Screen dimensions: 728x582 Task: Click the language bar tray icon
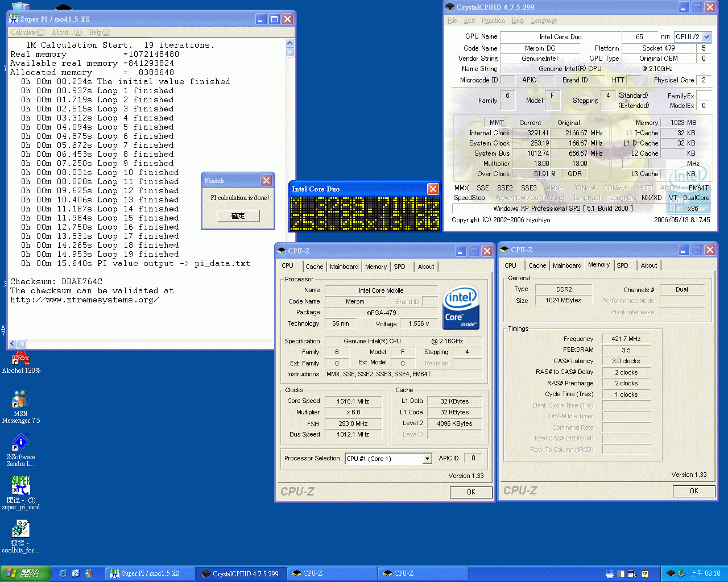610,574
